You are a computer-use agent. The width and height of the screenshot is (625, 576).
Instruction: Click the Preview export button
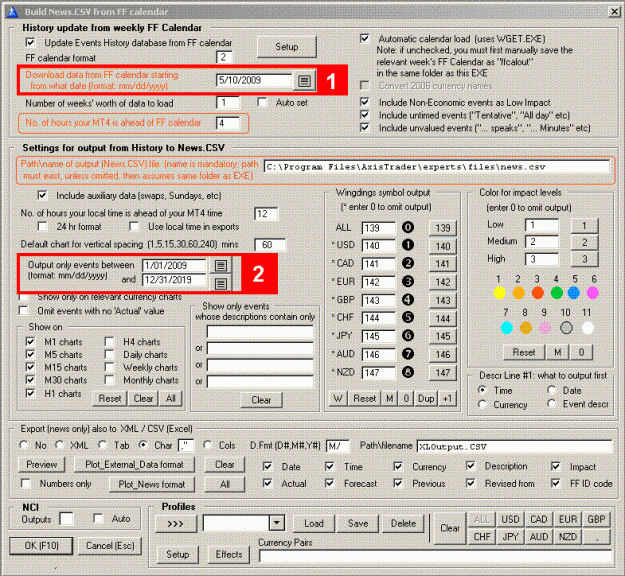pos(41,464)
